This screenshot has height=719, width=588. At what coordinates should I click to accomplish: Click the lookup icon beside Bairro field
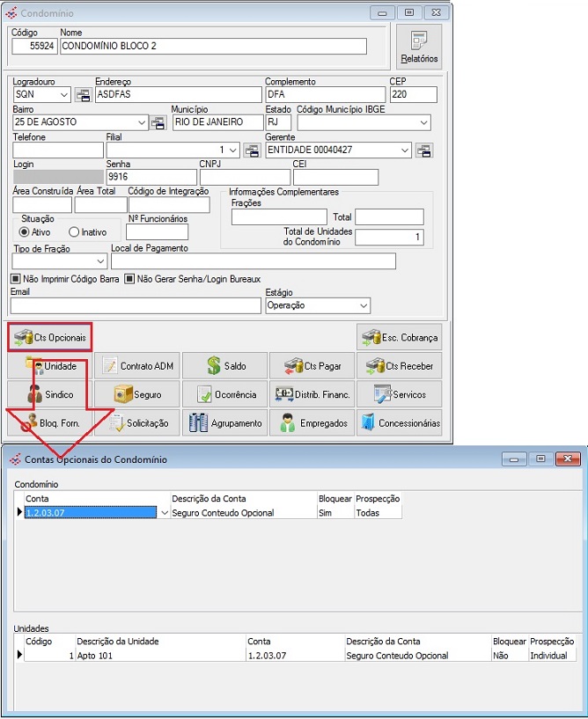pyautogui.click(x=159, y=122)
